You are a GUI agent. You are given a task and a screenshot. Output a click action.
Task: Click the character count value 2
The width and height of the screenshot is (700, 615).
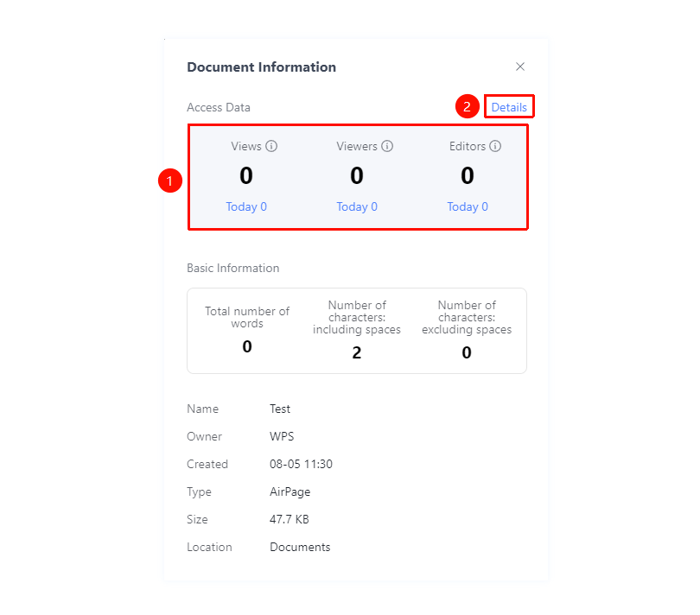pos(357,352)
